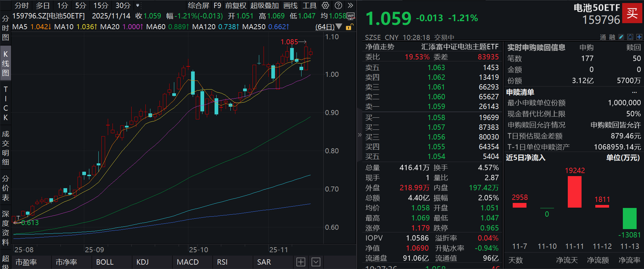
Task: Select the 30分 period
Action: coord(123,5)
